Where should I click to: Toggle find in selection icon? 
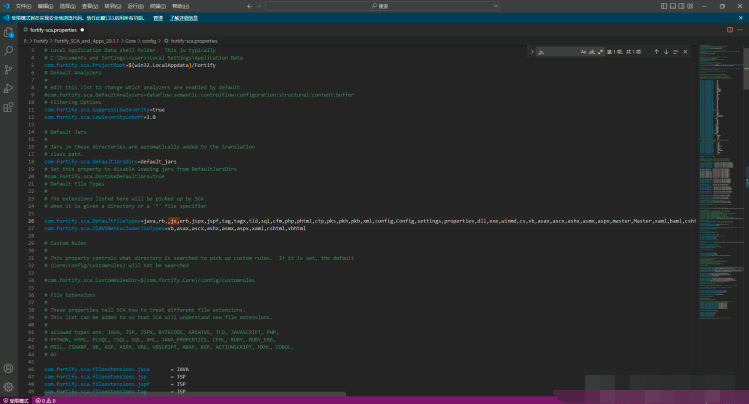tap(675, 52)
